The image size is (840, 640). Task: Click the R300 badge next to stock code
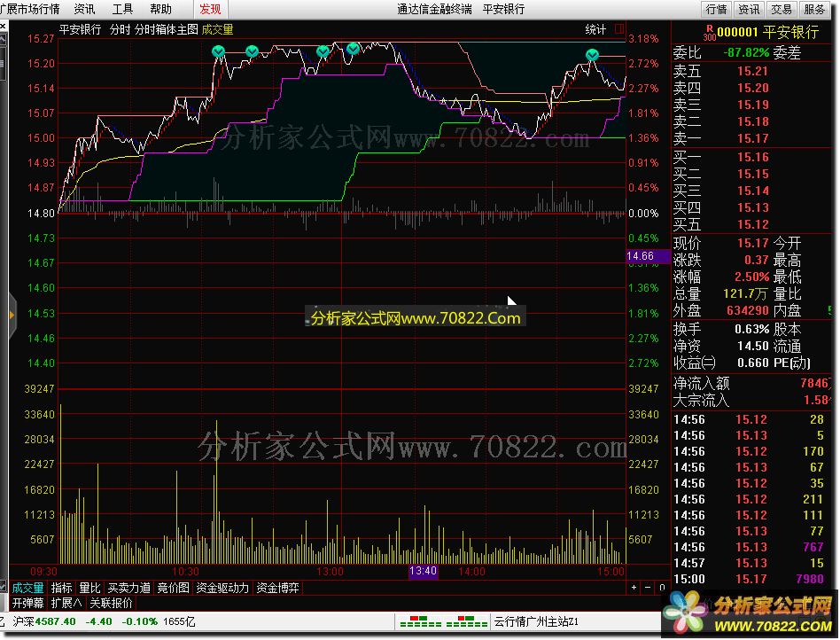(709, 33)
